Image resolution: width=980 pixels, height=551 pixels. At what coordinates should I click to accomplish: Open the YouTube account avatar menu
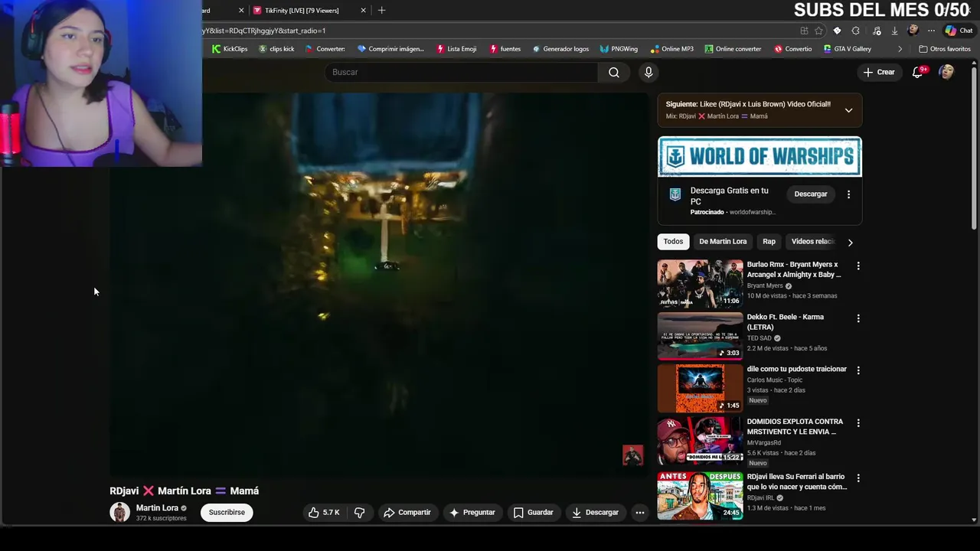(947, 72)
